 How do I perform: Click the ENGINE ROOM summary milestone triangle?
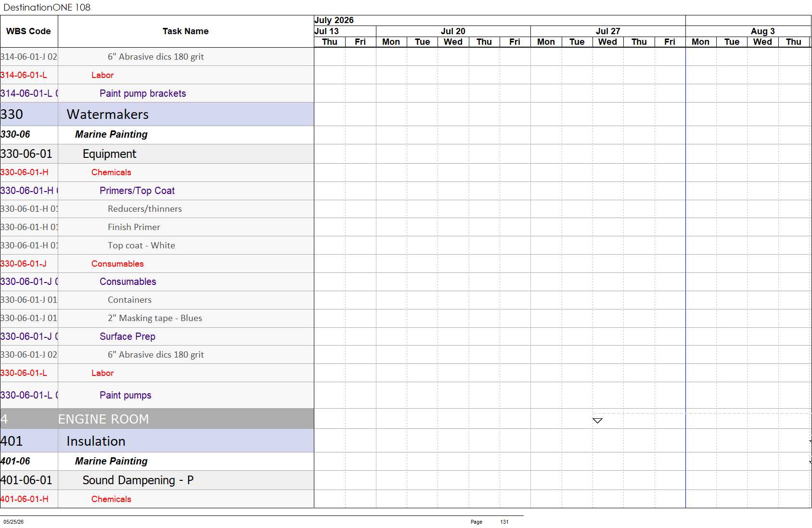click(597, 421)
